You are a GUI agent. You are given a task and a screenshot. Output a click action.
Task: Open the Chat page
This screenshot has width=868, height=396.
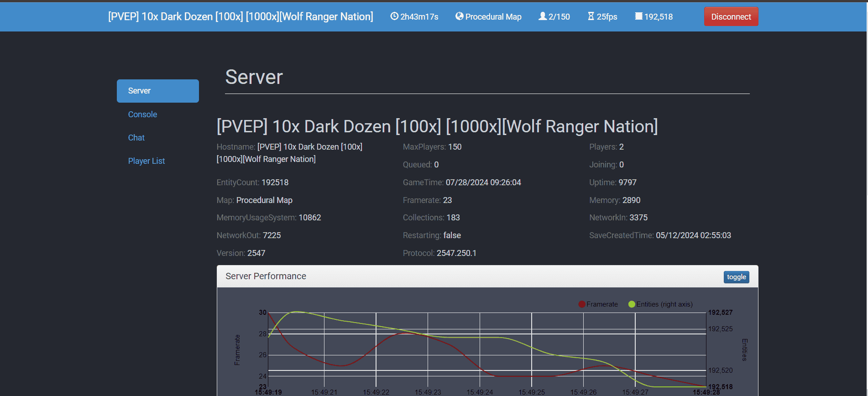pos(136,138)
